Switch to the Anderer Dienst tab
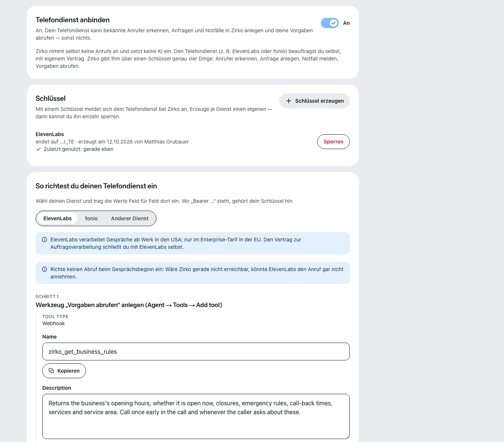This screenshot has width=504, height=442. [x=130, y=218]
